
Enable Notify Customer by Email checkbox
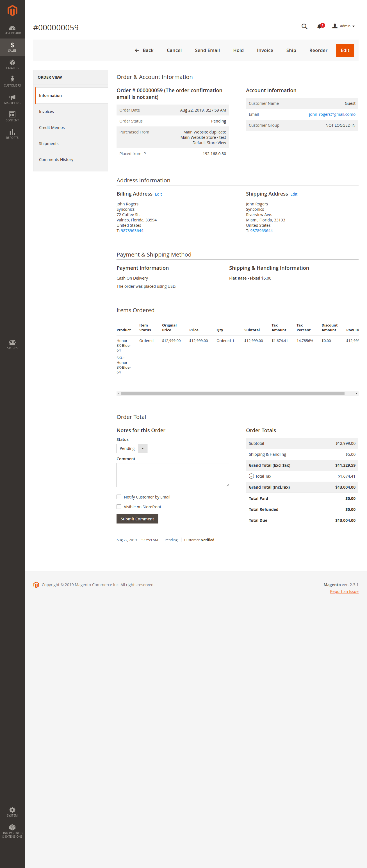click(119, 497)
